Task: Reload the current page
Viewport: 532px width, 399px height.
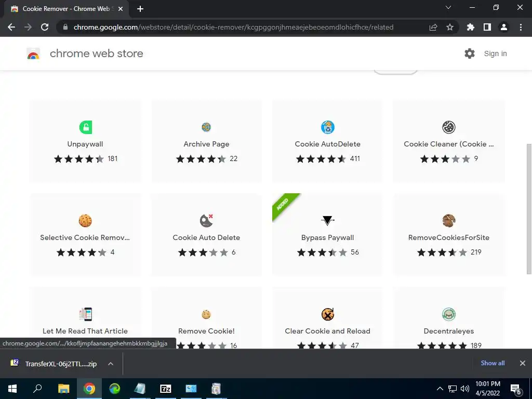Action: point(45,27)
